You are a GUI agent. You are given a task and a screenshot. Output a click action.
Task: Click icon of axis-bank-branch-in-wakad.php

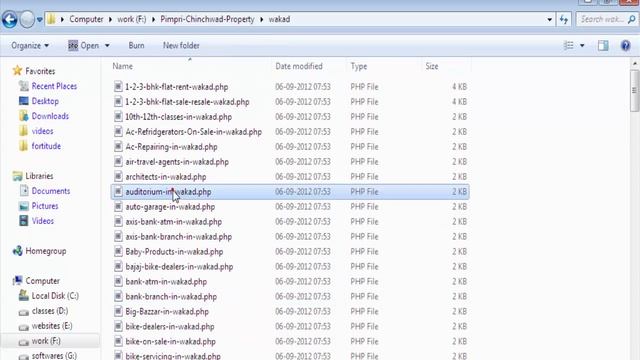click(118, 236)
